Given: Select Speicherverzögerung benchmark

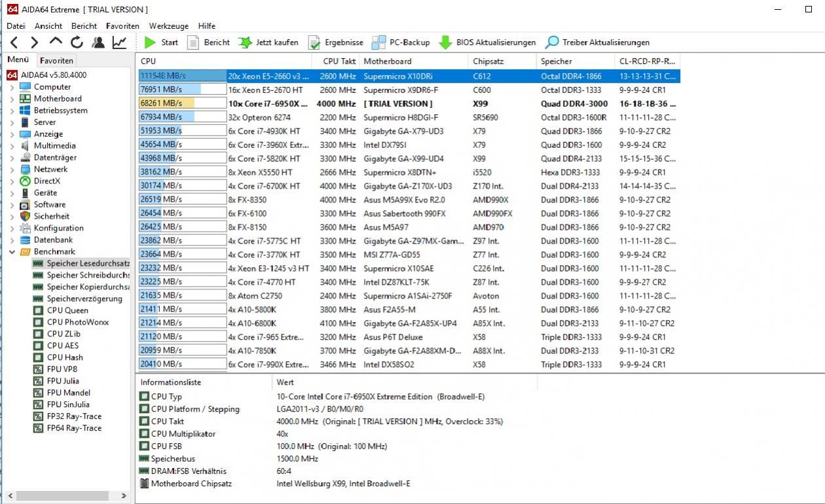Looking at the screenshot, I should click(x=84, y=298).
